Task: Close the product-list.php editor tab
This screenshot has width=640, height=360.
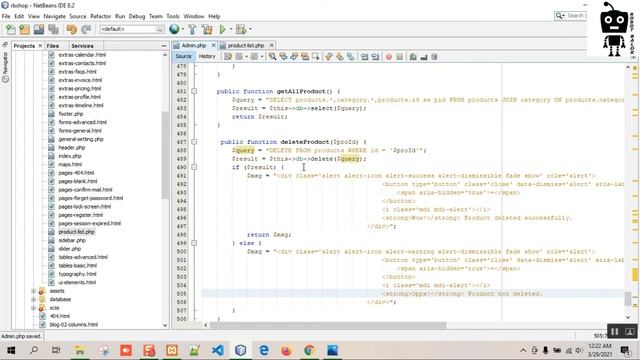Action: tap(271, 45)
